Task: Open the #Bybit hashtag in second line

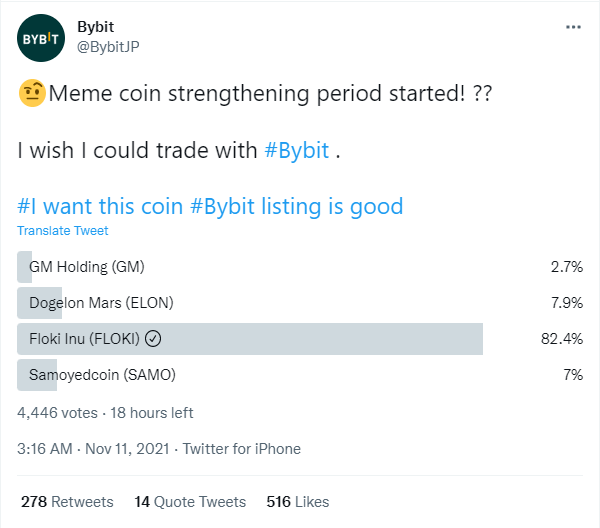Action: click(297, 150)
